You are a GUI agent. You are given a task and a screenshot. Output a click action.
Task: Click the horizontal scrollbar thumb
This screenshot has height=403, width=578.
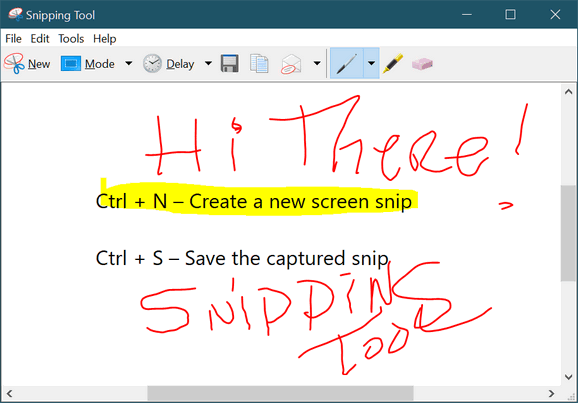[280, 393]
